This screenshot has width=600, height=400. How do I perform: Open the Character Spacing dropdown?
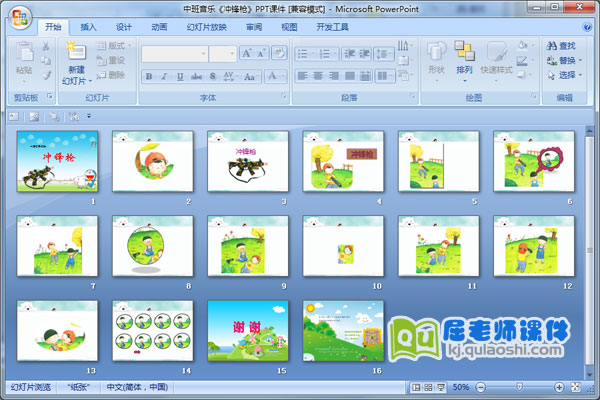[x=229, y=77]
